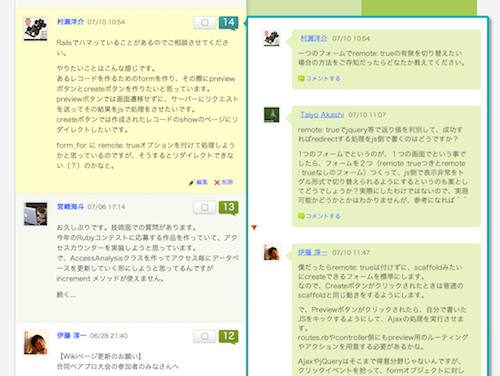This screenshot has height=376, width=500.
Task: Open 村瀬洋介 link in the comment panel
Action: coord(314,38)
